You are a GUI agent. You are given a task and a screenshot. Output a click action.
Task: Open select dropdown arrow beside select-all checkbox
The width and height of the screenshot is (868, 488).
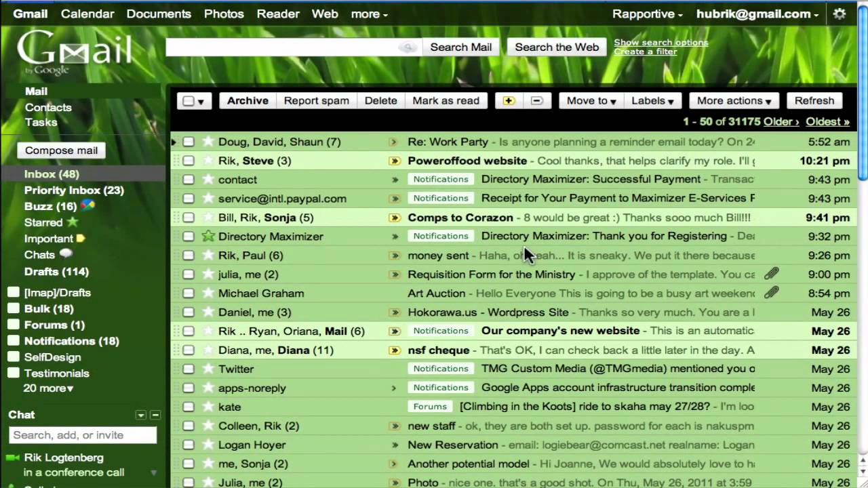coord(201,102)
